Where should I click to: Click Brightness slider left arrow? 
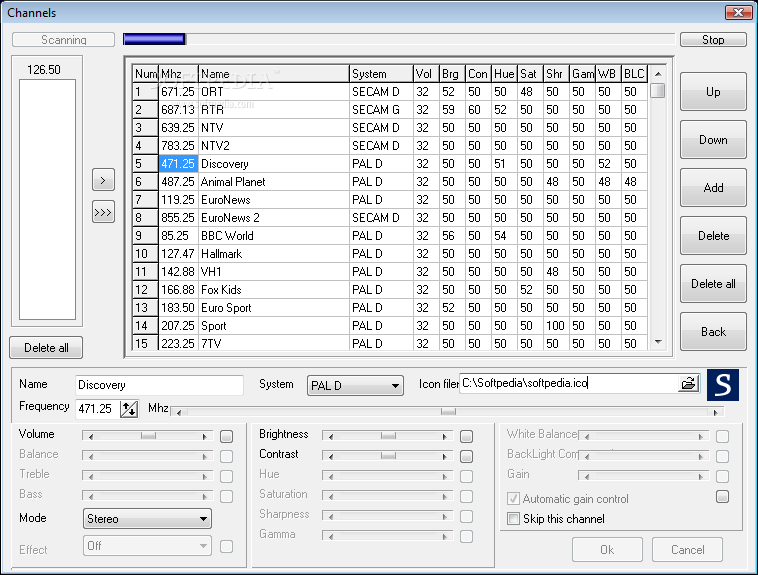(x=331, y=436)
